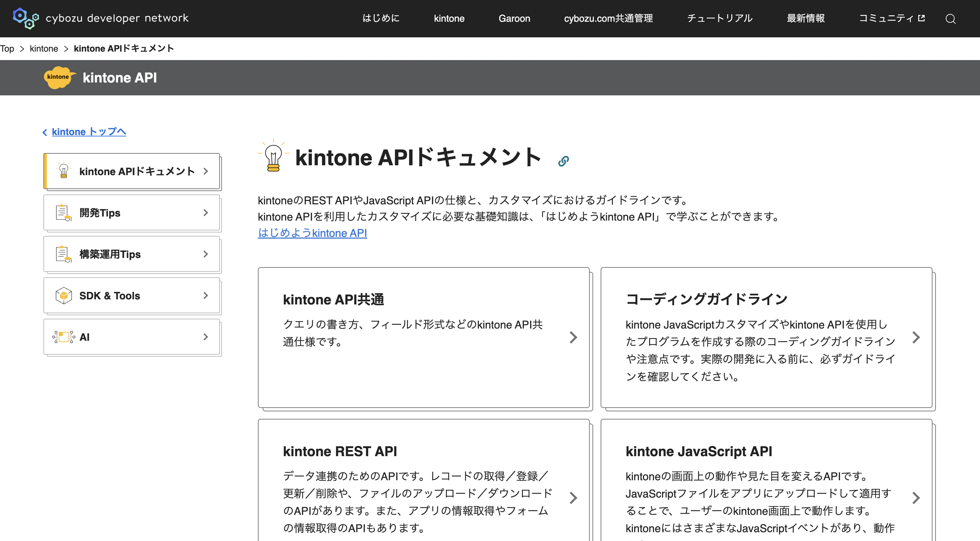
Task: Click the clipboard icon for 開発Tips
Action: click(63, 213)
